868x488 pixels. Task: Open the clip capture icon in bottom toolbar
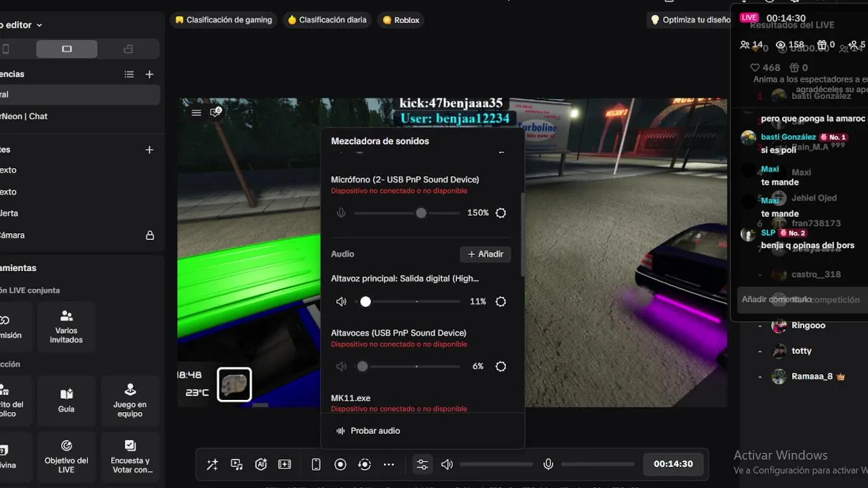(285, 464)
